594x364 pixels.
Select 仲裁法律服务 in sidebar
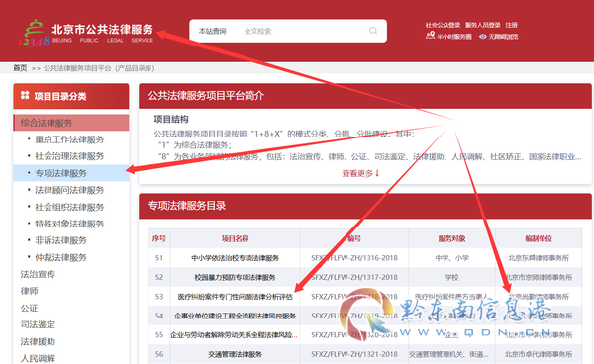[x=61, y=257]
